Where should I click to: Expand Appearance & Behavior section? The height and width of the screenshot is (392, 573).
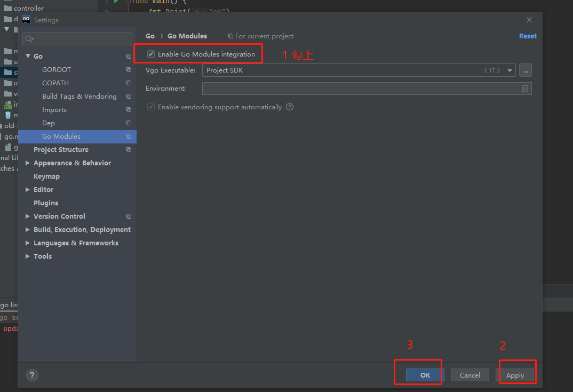click(27, 163)
